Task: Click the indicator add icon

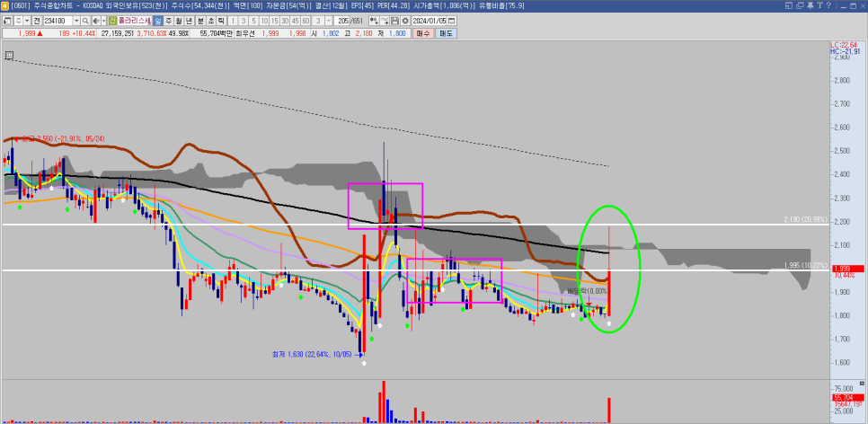Action: pos(374,21)
